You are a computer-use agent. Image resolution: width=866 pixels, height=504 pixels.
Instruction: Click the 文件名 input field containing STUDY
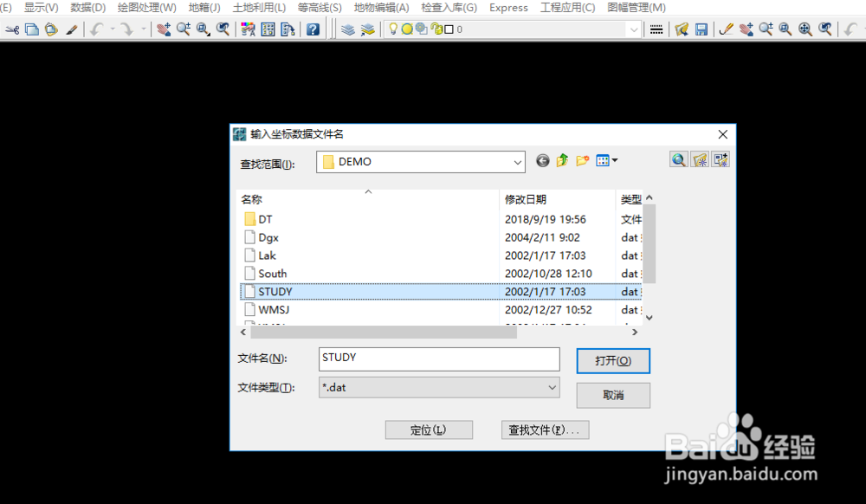[439, 359]
